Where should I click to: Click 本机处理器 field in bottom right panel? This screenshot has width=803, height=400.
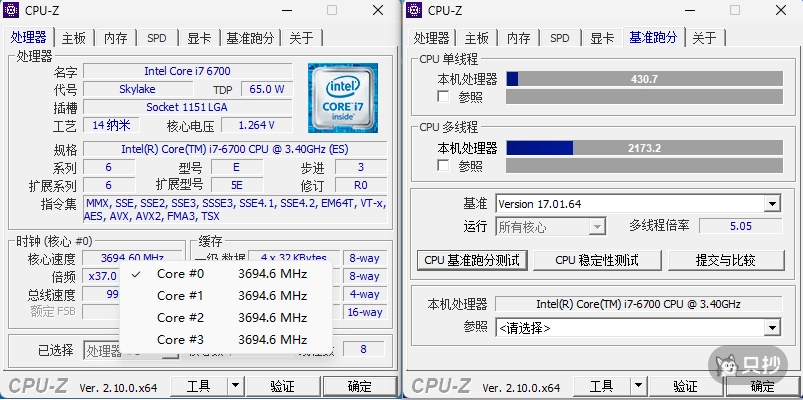tap(639, 304)
